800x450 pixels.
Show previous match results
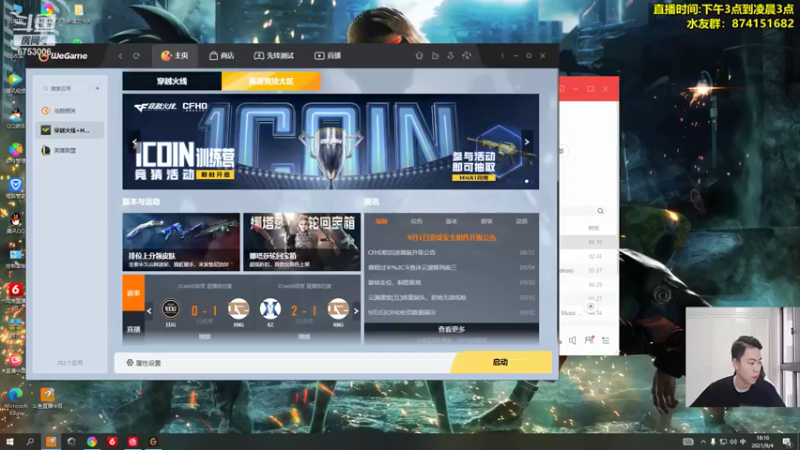[149, 311]
